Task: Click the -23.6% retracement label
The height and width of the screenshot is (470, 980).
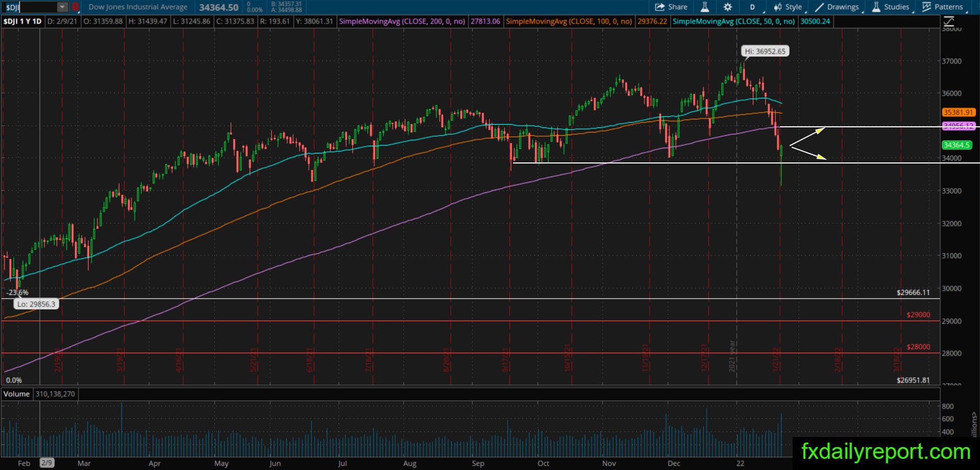Action: [17, 292]
